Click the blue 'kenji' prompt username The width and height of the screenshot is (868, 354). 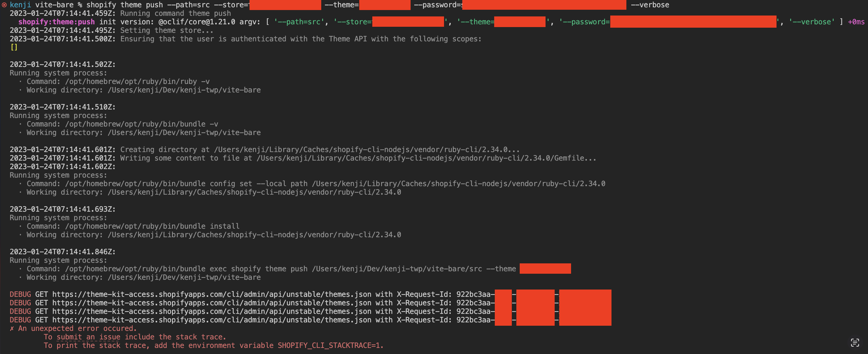click(20, 5)
